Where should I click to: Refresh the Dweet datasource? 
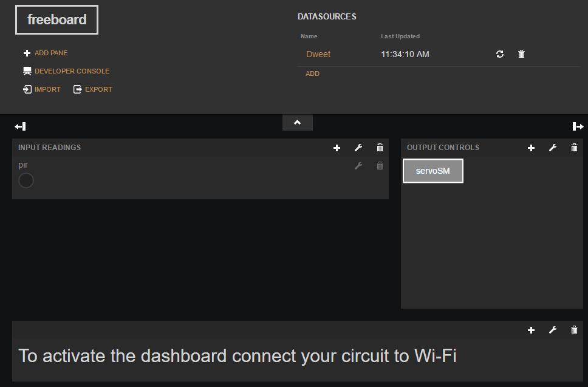point(500,54)
